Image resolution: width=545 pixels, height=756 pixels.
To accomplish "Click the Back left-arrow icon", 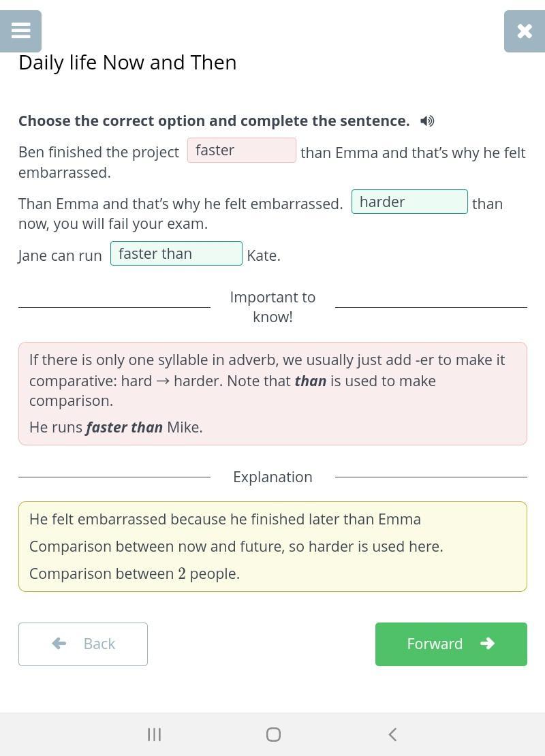I will (59, 644).
